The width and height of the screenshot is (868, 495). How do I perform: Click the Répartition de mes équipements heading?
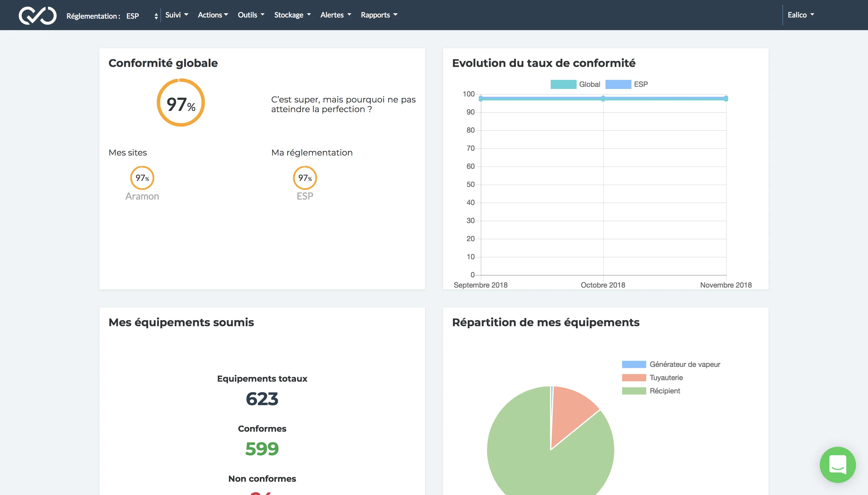click(x=546, y=322)
